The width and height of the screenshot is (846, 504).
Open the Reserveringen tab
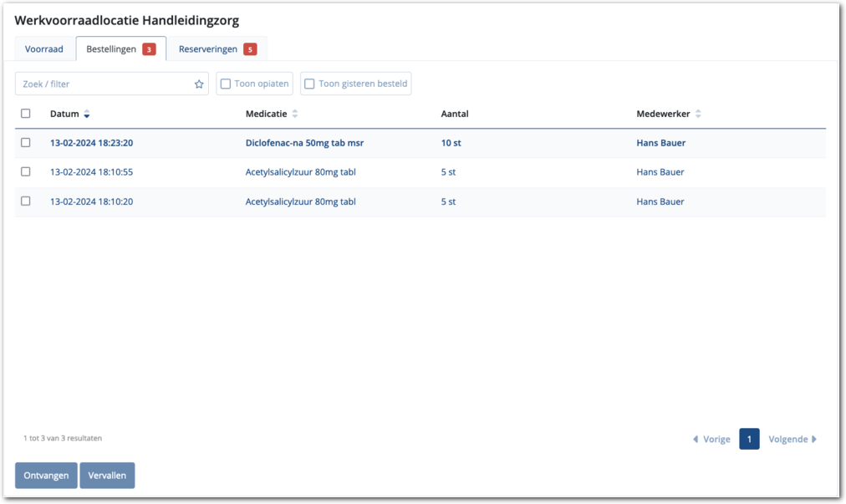208,49
